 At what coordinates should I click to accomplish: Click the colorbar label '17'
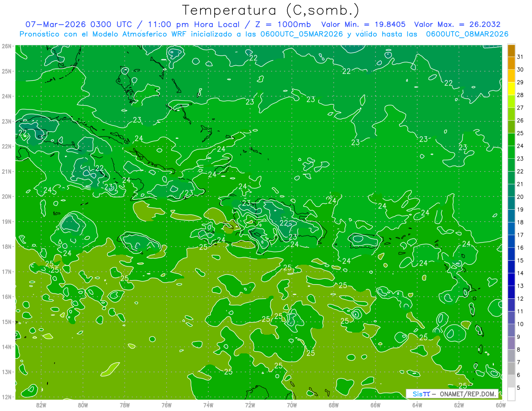[520, 235]
